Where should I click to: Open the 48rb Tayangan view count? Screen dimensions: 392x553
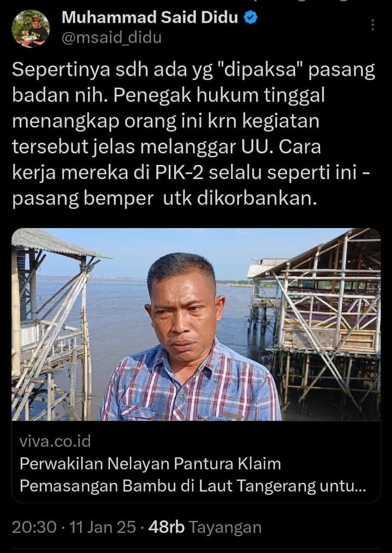(205, 527)
